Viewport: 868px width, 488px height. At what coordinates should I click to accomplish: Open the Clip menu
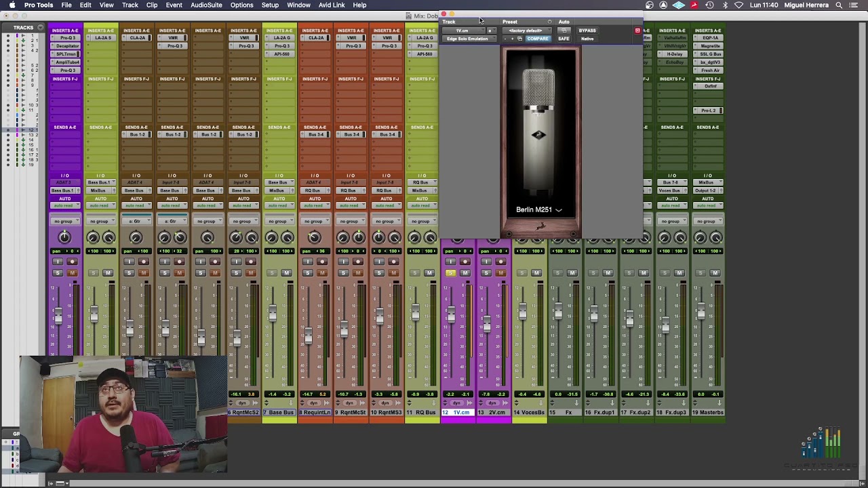tap(152, 5)
